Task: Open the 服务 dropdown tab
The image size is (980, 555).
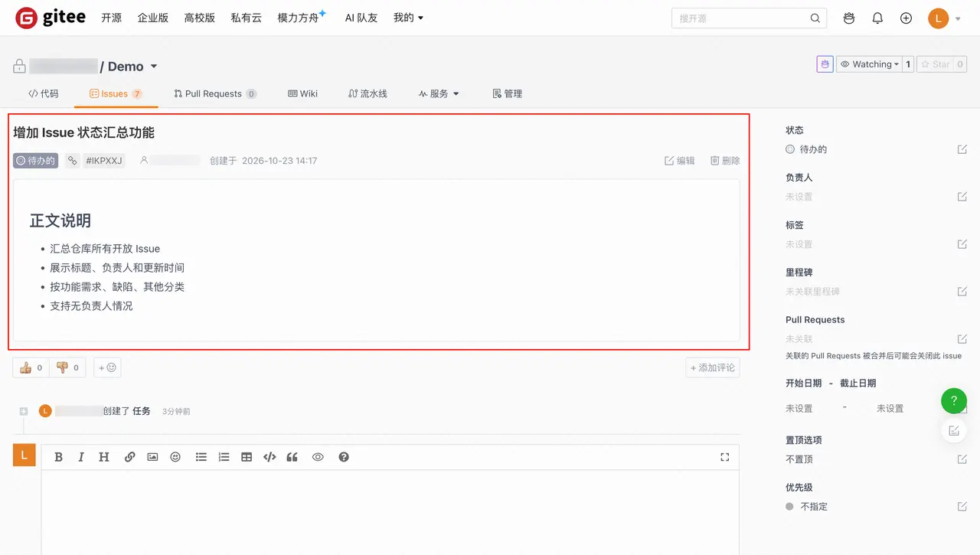Action: [x=439, y=93]
